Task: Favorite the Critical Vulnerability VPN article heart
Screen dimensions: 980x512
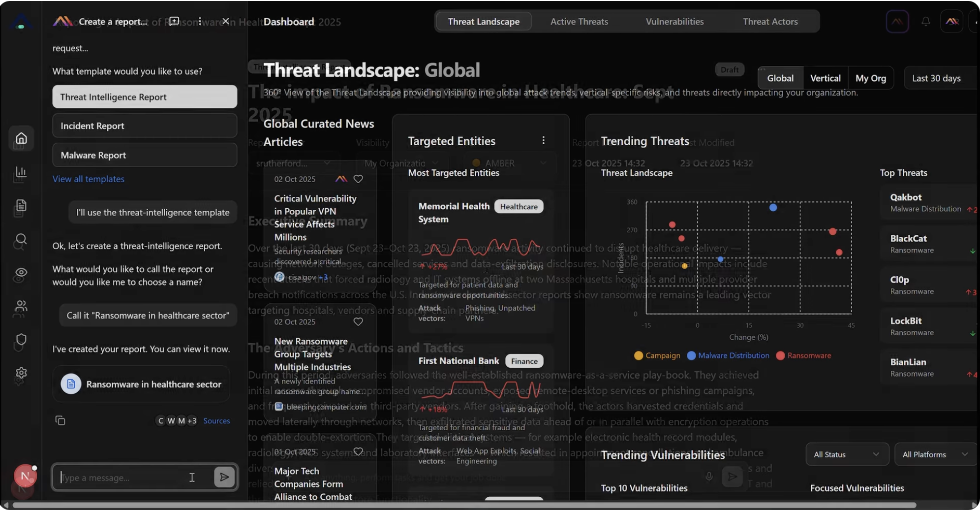Action: point(358,179)
